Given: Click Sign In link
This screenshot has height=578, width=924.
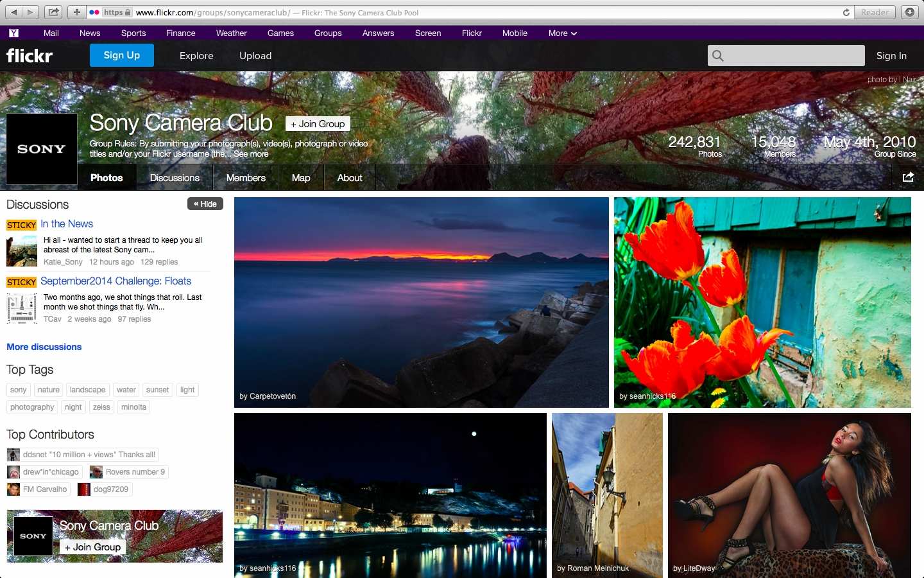Looking at the screenshot, I should [x=892, y=56].
